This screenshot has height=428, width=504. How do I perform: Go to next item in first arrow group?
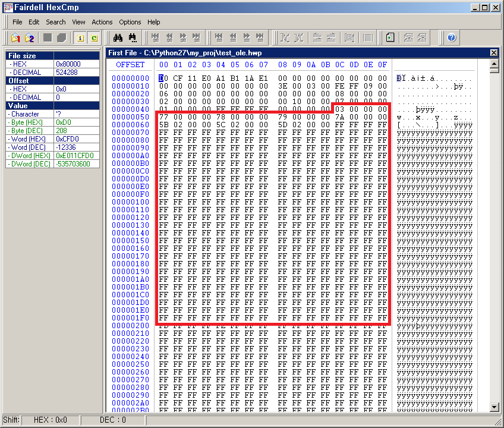[183, 38]
